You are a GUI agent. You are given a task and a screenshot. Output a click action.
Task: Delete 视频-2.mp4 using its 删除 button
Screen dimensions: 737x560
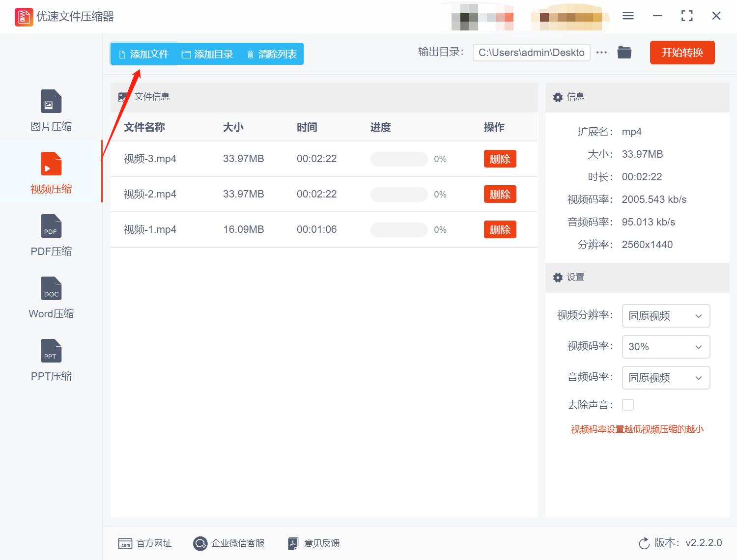pyautogui.click(x=500, y=194)
